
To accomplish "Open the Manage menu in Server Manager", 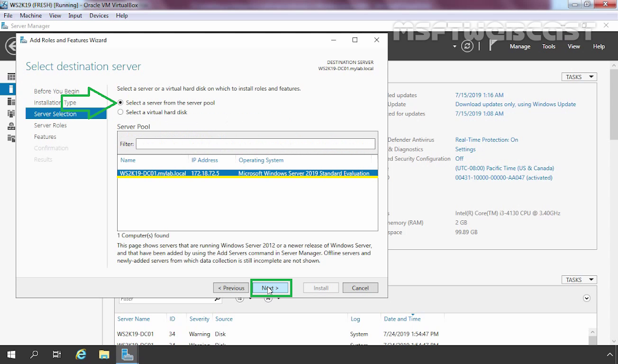I will (x=520, y=46).
